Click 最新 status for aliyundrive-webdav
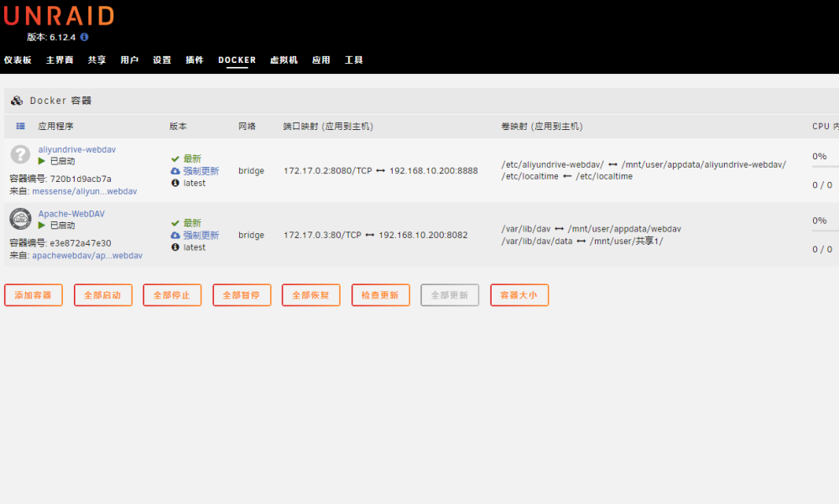Screen dimensions: 839x504 coord(192,158)
